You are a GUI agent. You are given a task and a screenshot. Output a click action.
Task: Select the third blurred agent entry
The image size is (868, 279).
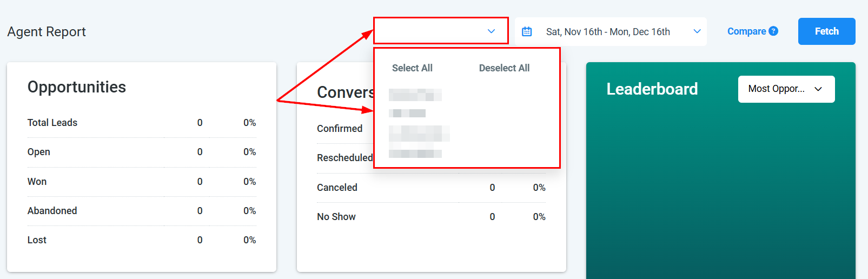tap(419, 133)
